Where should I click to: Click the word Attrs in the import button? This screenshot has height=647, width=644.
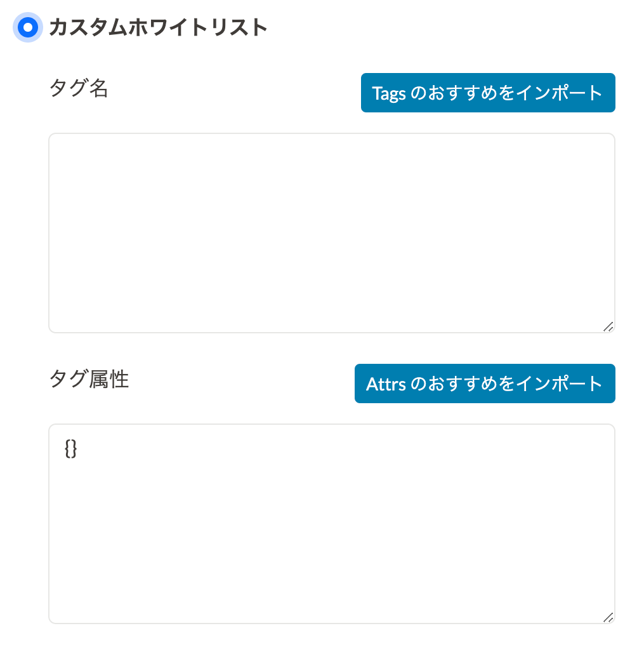tap(386, 384)
